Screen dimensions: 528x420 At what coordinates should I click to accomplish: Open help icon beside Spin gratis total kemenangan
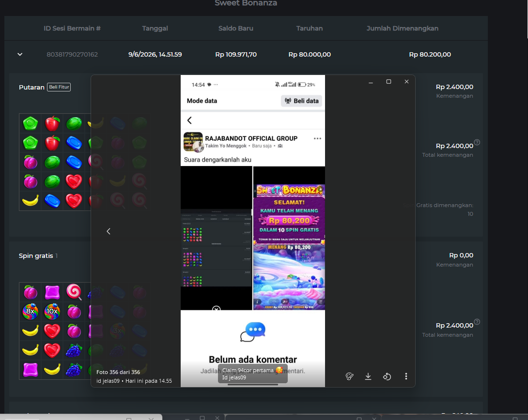(x=477, y=322)
